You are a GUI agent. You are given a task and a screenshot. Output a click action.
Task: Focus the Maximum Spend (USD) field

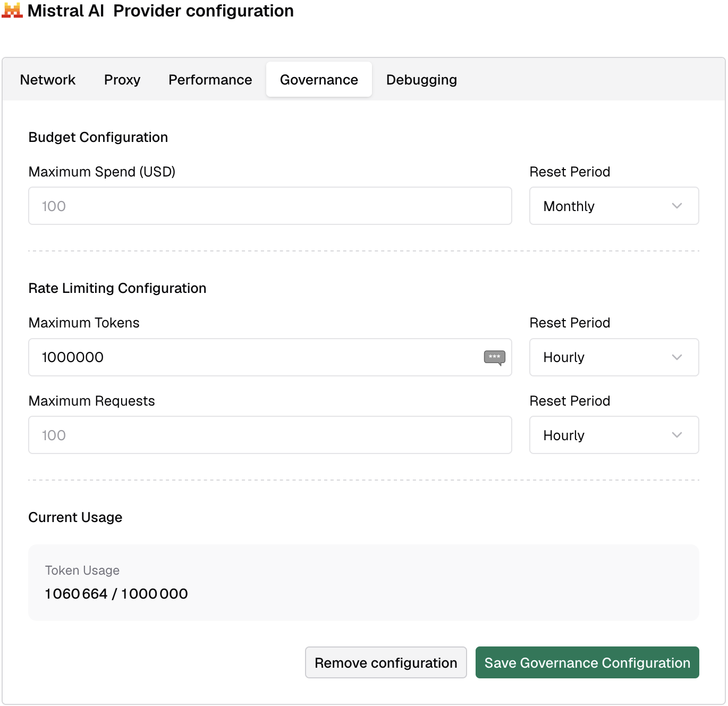[x=270, y=206]
